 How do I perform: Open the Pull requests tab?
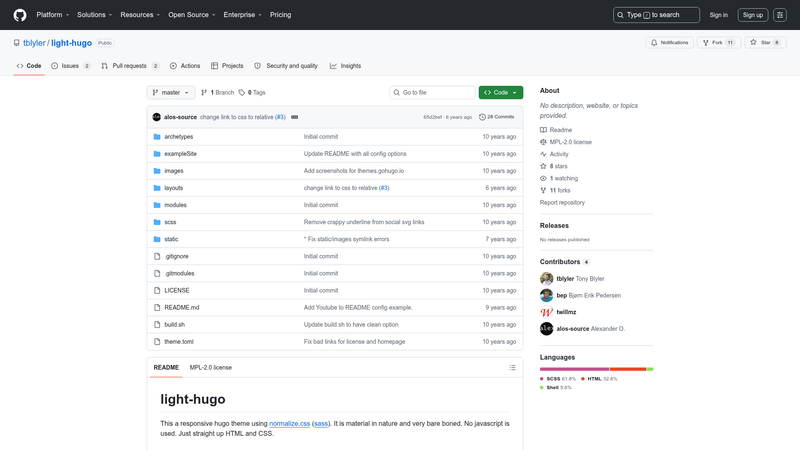click(130, 66)
